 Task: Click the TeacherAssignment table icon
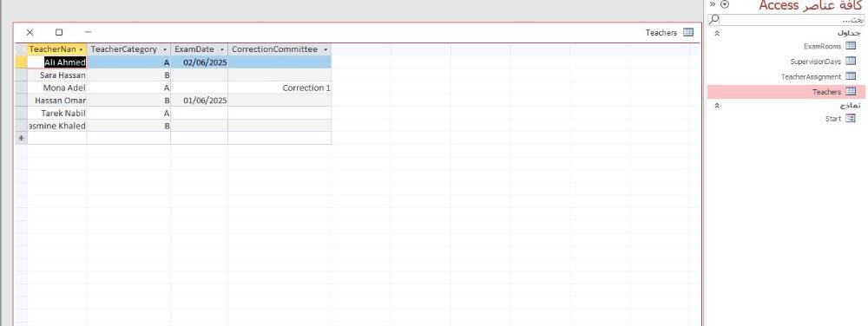pos(851,76)
